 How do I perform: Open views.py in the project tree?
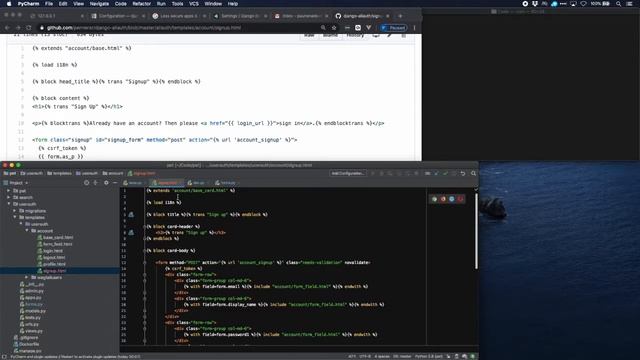click(31, 331)
